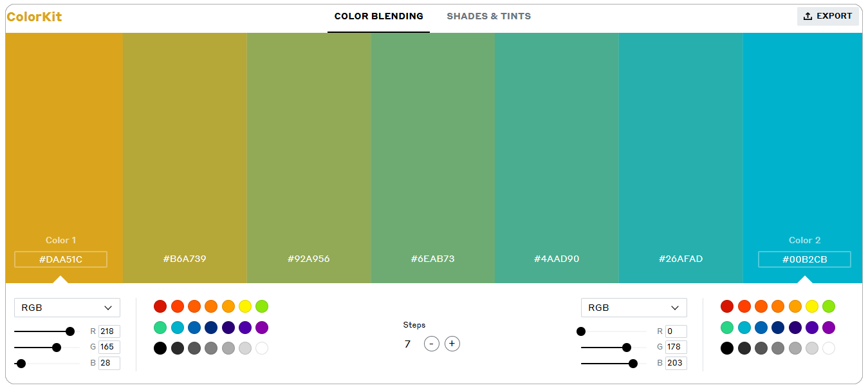Click the EXPORT button

[828, 16]
